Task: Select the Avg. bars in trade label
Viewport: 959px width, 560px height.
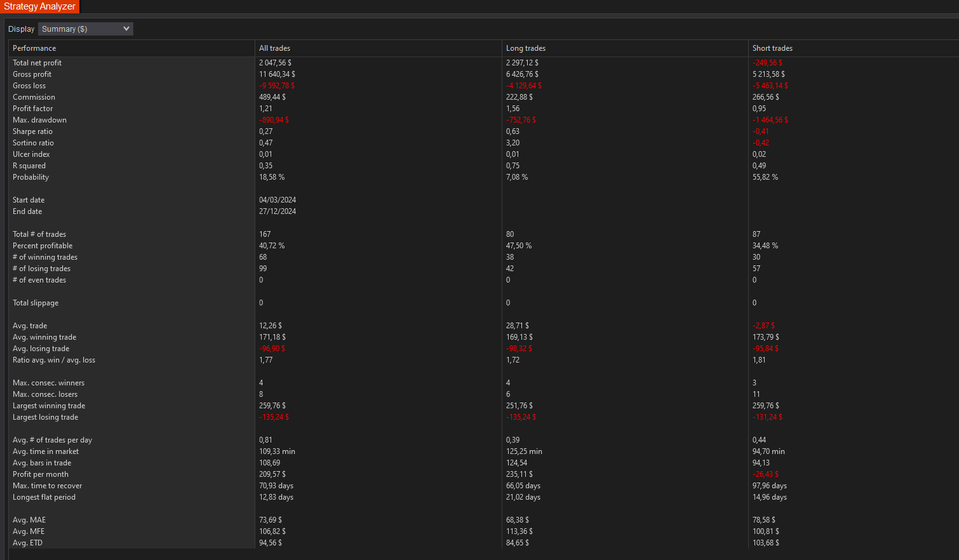Action: [42, 463]
